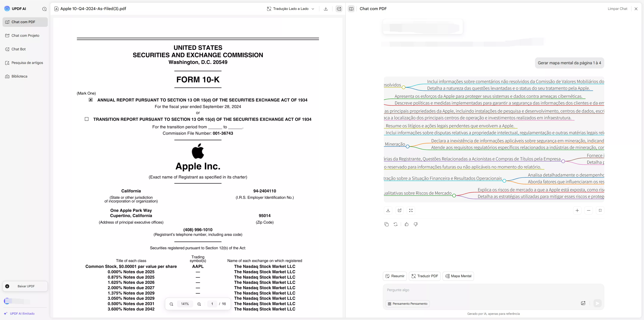The image size is (644, 320).
Task: Copy the AI response
Action: pos(386,224)
